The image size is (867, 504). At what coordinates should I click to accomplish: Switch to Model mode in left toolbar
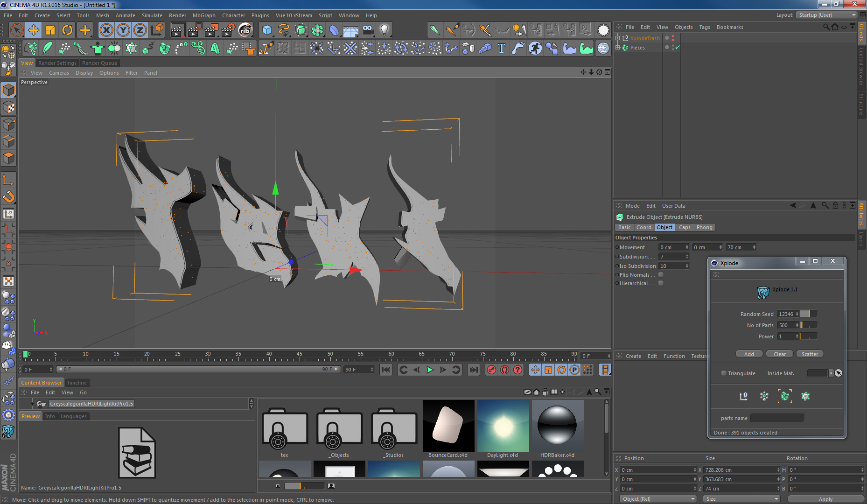8,90
